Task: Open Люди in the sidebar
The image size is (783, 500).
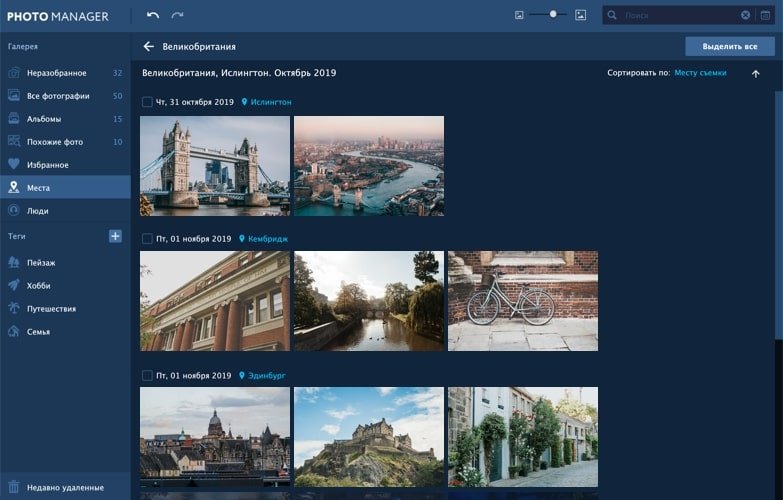Action: (65, 211)
